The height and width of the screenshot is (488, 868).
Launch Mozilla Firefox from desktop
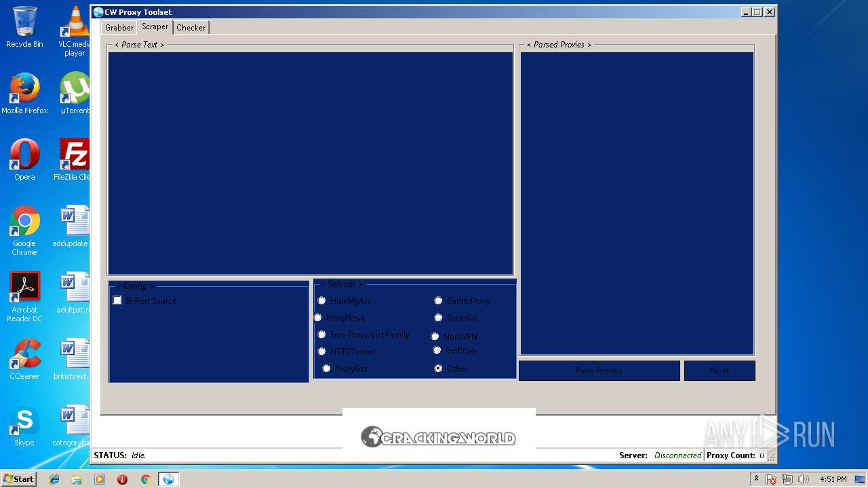[24, 94]
